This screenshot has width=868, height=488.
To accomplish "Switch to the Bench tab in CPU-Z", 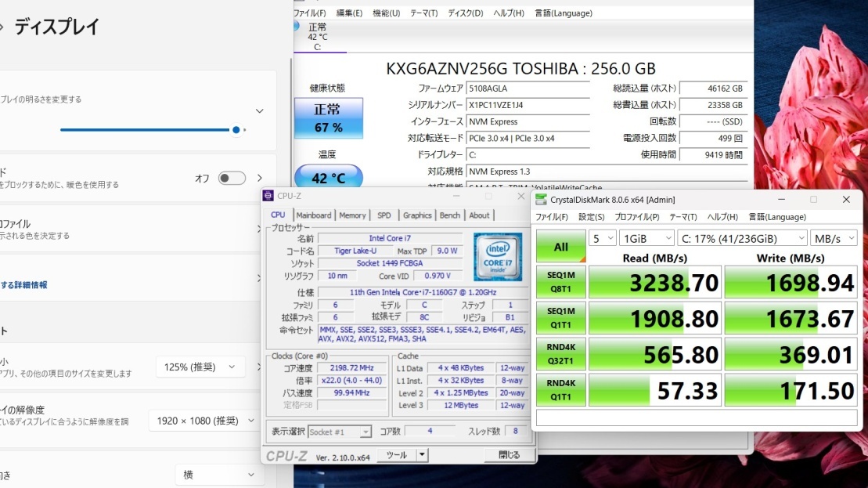I will click(x=449, y=215).
